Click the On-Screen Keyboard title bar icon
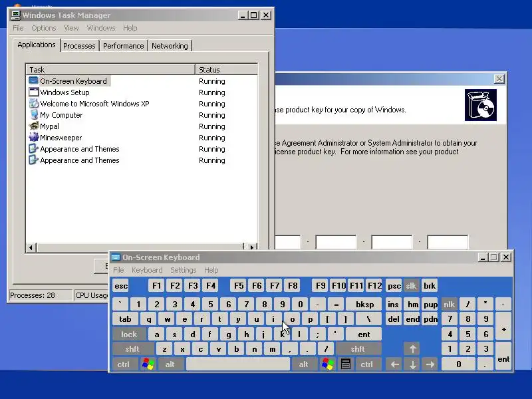 click(115, 257)
